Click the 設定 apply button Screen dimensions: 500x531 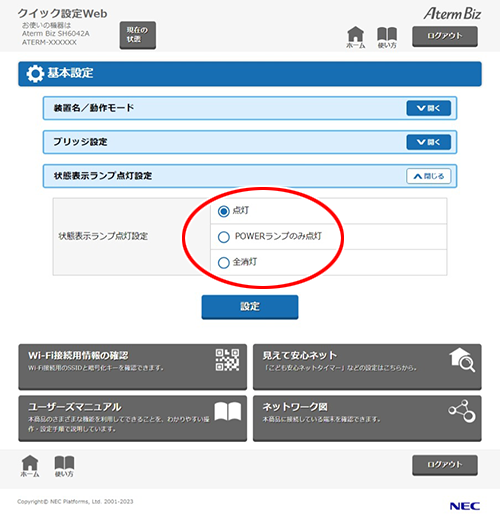pyautogui.click(x=250, y=307)
